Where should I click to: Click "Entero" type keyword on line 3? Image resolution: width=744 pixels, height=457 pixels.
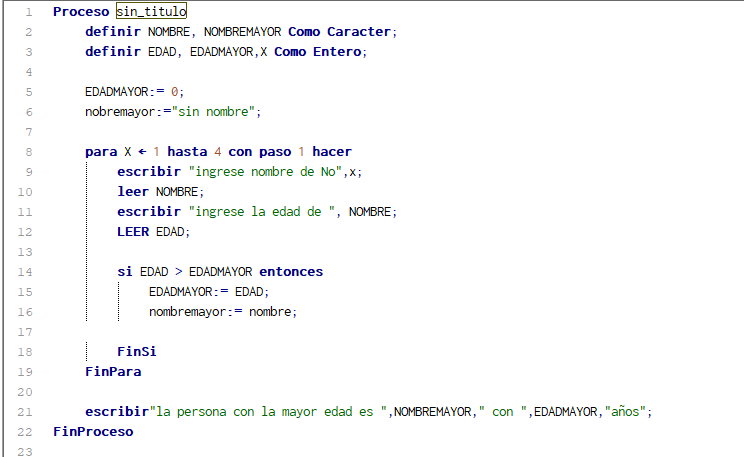click(x=337, y=51)
